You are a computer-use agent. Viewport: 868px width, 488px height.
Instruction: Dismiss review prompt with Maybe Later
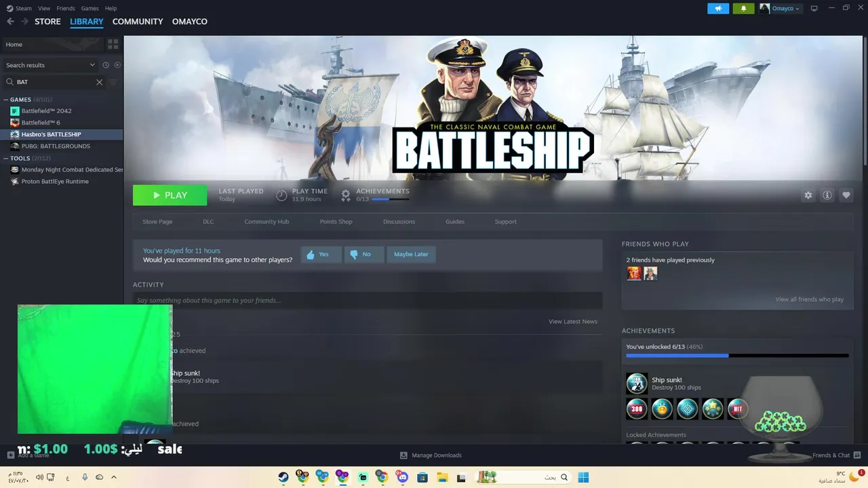(x=411, y=254)
